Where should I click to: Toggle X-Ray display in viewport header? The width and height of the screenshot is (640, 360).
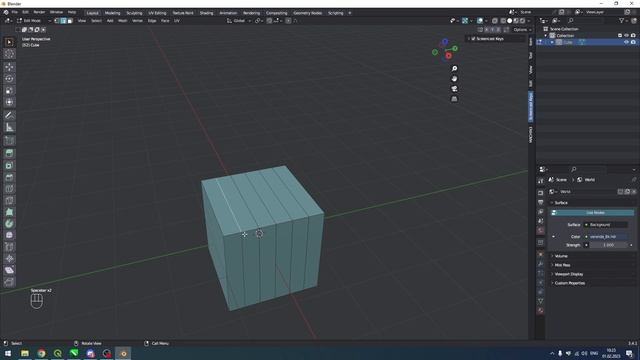(495, 21)
